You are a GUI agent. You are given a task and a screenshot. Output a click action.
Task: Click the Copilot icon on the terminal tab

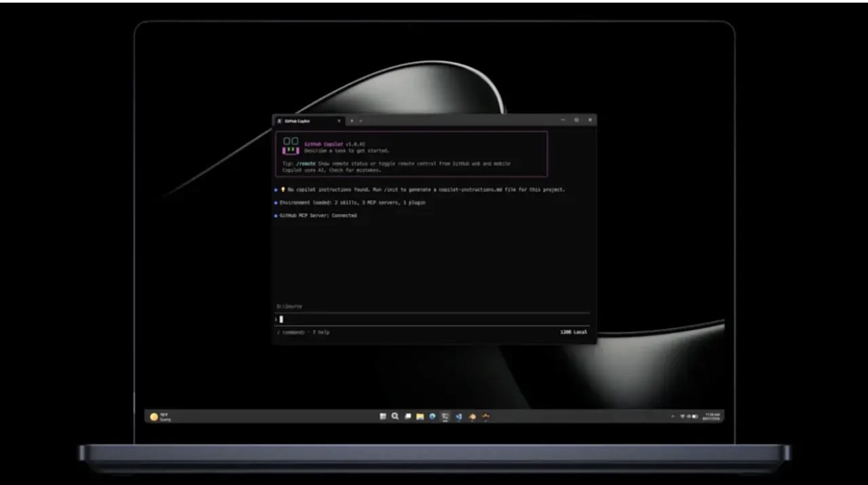pos(279,121)
